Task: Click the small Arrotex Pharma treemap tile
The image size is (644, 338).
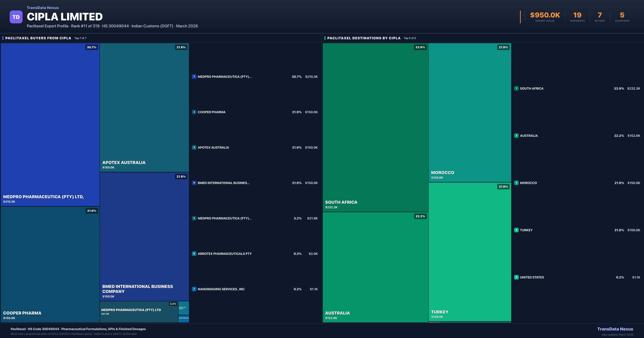Action: (184, 308)
